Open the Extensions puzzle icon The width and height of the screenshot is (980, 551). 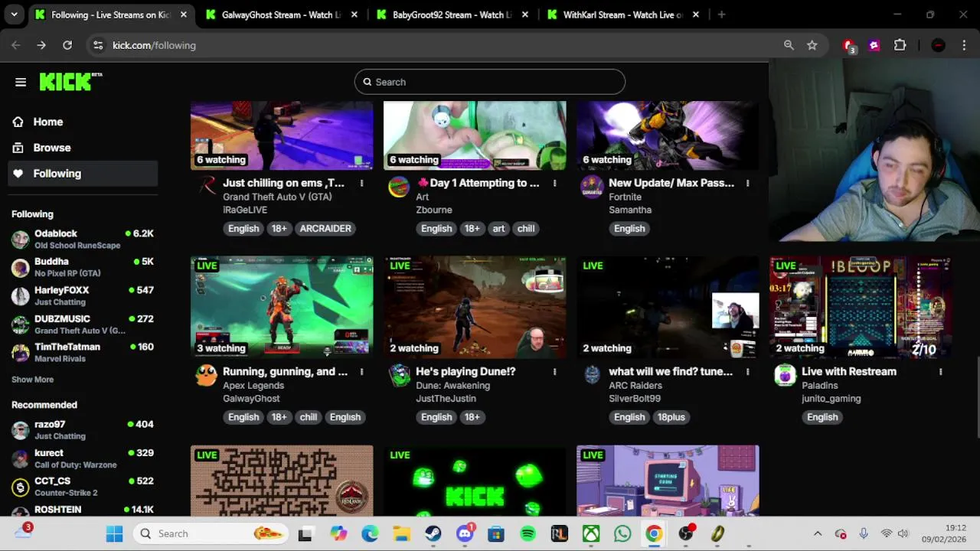[900, 45]
